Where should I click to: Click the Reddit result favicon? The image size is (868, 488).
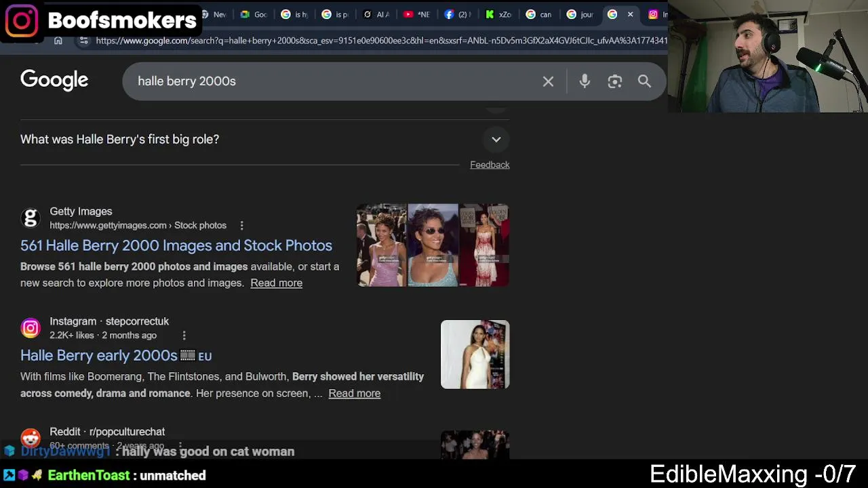point(31,438)
